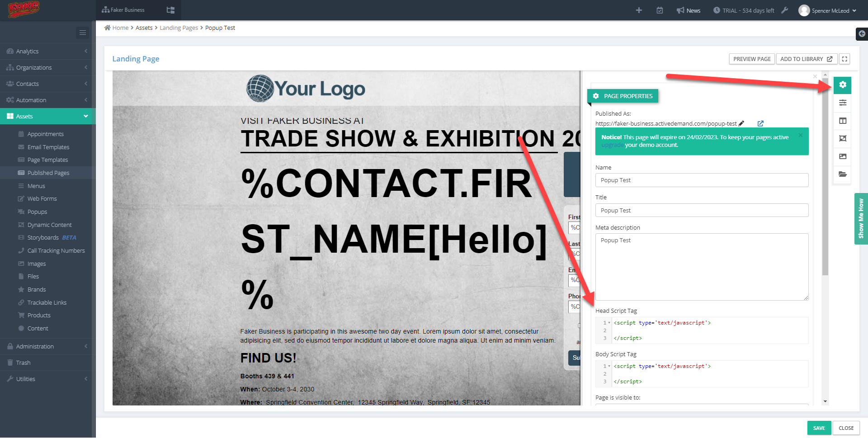Close the Page Properties panel with X
This screenshot has height=438, width=868.
tap(815, 76)
